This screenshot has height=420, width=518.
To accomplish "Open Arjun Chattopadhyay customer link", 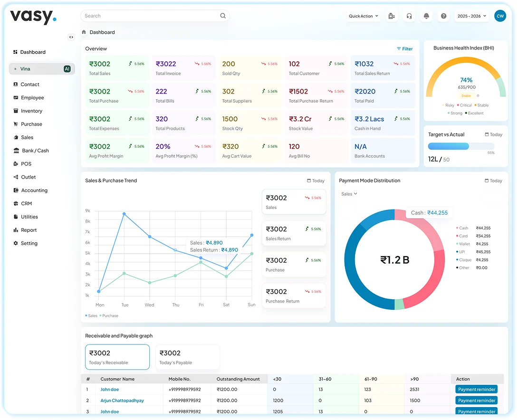I will click(x=122, y=400).
